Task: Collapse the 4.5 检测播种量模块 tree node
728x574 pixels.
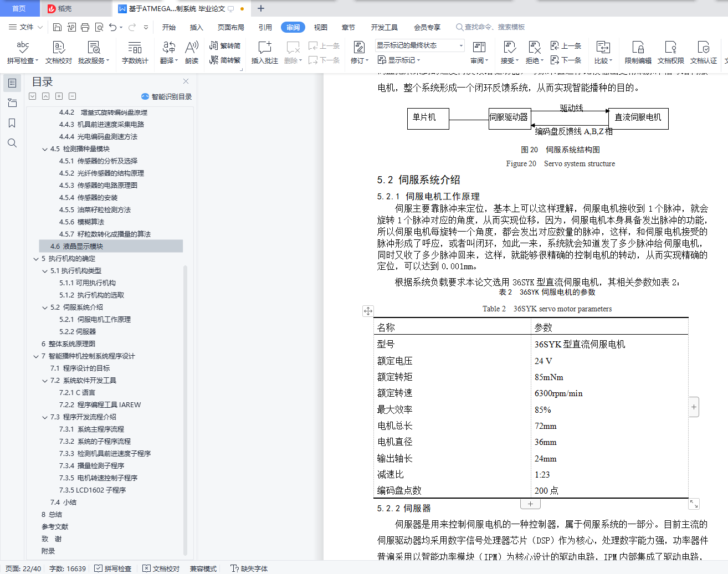Action: coord(45,149)
